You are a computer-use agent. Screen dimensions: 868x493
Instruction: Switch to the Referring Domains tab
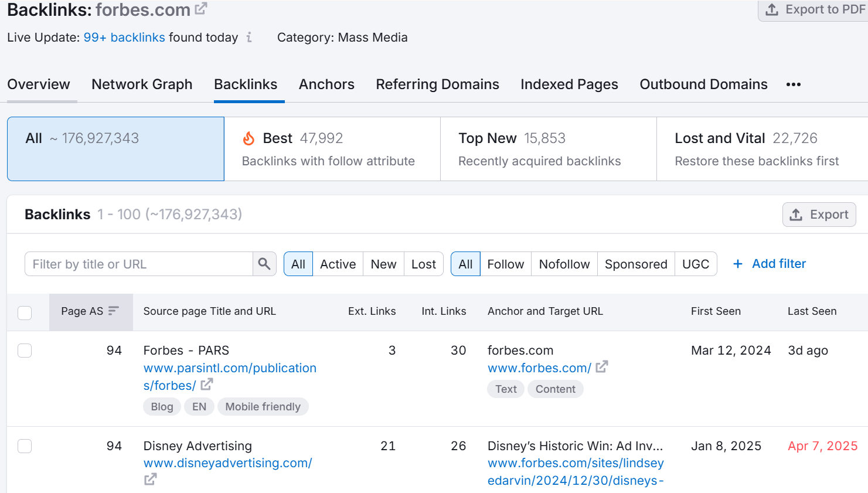[x=437, y=84]
